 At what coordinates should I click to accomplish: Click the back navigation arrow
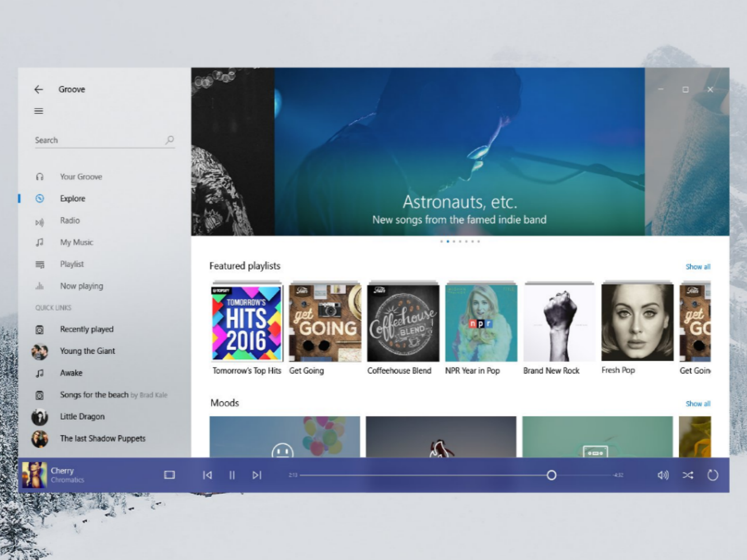click(x=37, y=89)
